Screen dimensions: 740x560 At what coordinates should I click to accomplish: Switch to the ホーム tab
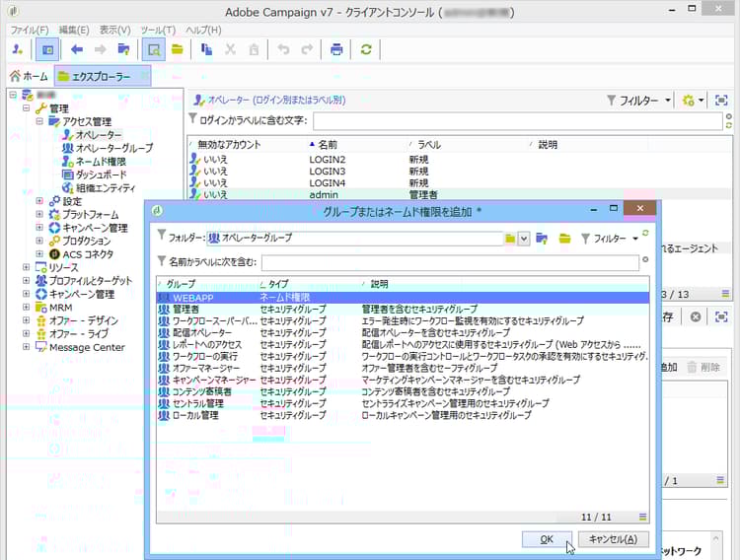tap(30, 76)
